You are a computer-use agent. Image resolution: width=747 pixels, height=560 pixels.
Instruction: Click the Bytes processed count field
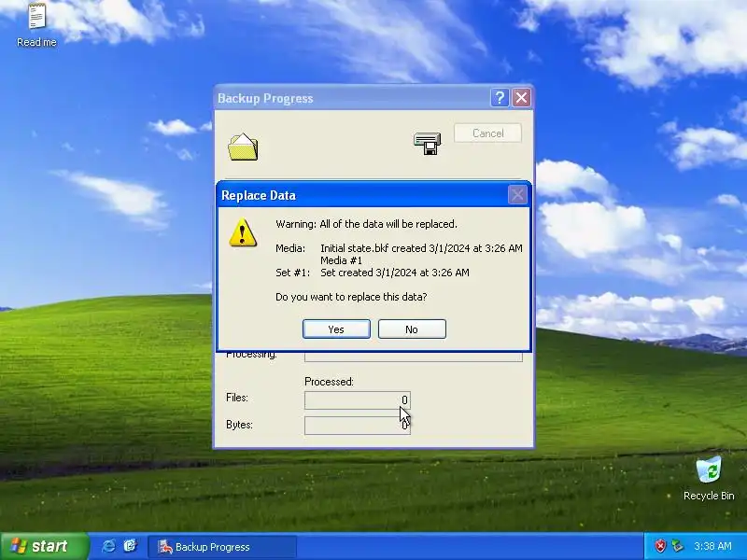(x=358, y=426)
